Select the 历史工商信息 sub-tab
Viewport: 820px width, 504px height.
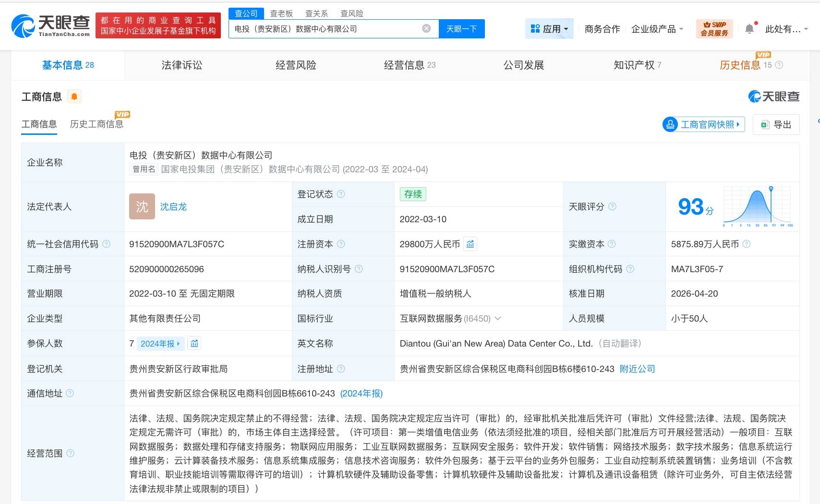point(96,124)
